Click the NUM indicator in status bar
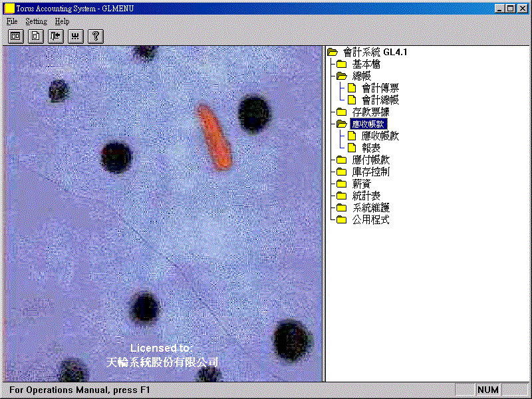The height and width of the screenshot is (399, 532). 488,390
